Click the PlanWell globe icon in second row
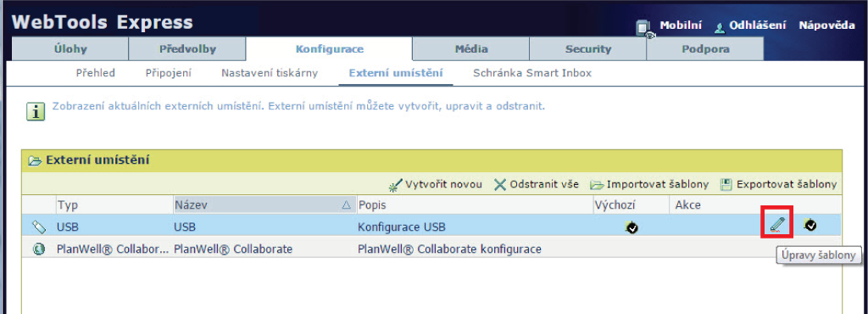 [x=38, y=250]
